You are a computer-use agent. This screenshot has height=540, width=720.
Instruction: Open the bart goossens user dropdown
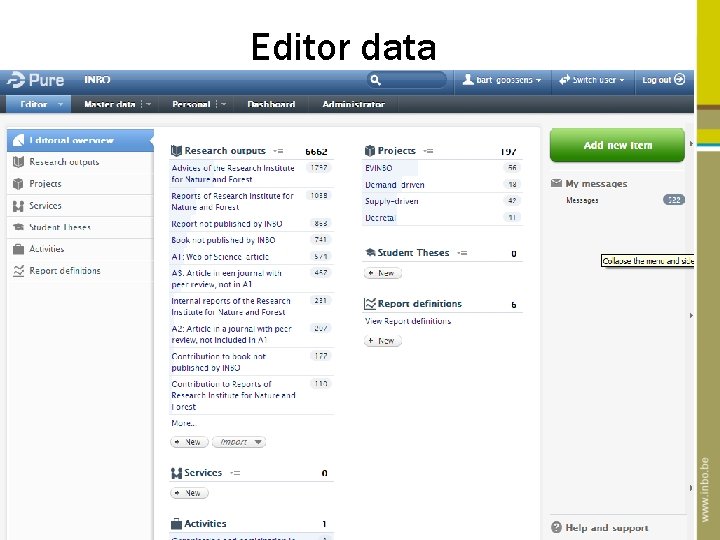pyautogui.click(x=502, y=80)
